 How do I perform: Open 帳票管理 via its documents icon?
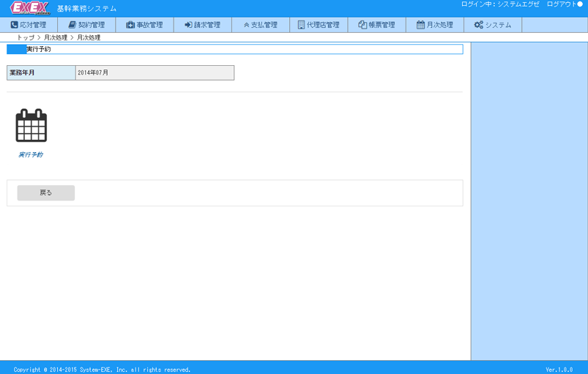[362, 25]
